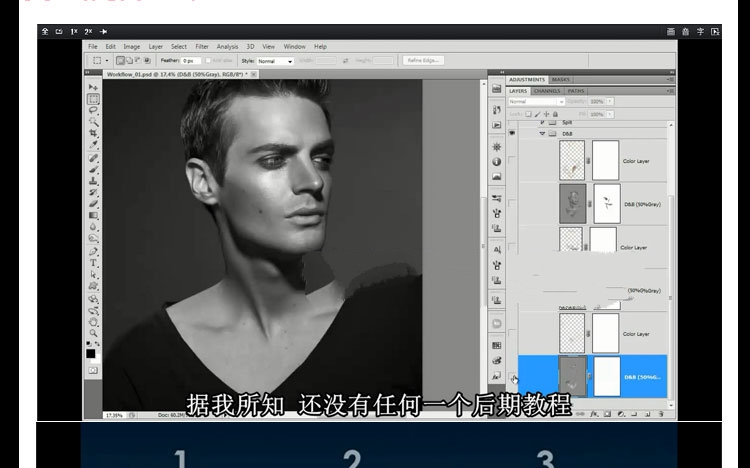Select the Gradient tool
The width and height of the screenshot is (750, 468).
93,215
